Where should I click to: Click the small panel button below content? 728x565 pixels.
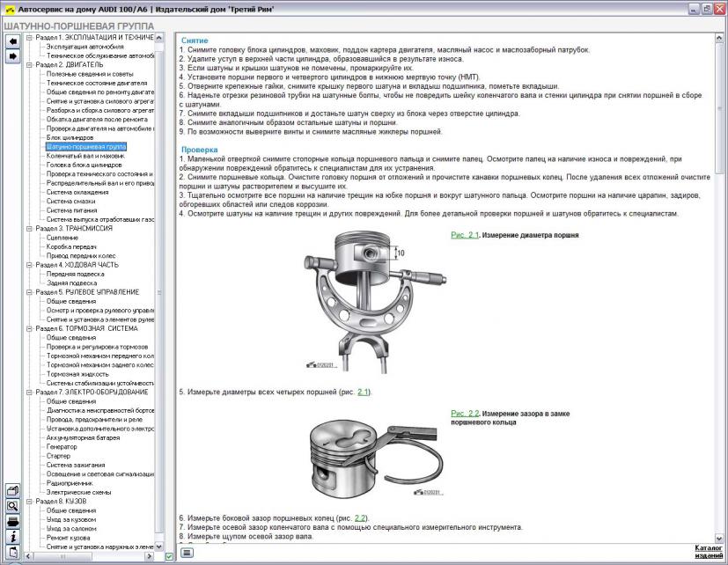tap(187, 553)
